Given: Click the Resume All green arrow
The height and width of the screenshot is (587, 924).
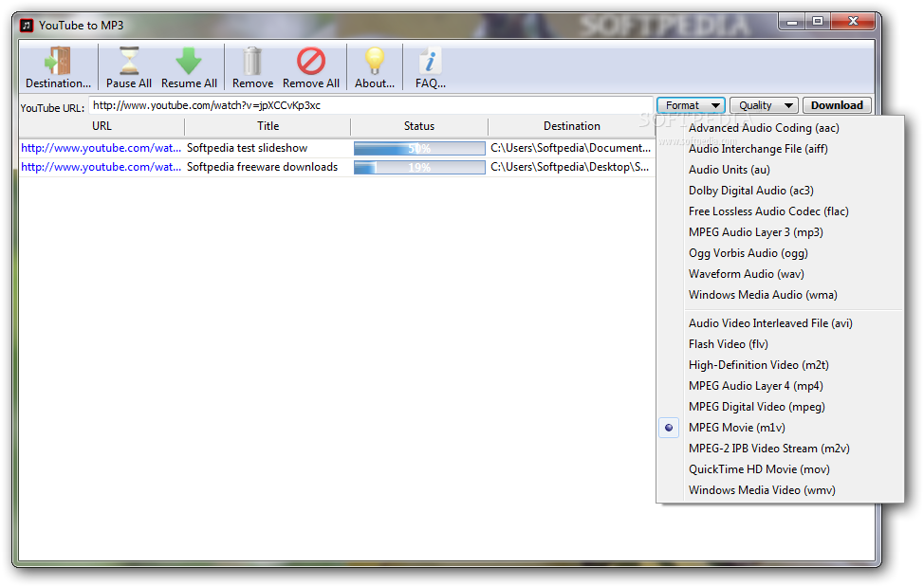Looking at the screenshot, I should click(x=189, y=61).
